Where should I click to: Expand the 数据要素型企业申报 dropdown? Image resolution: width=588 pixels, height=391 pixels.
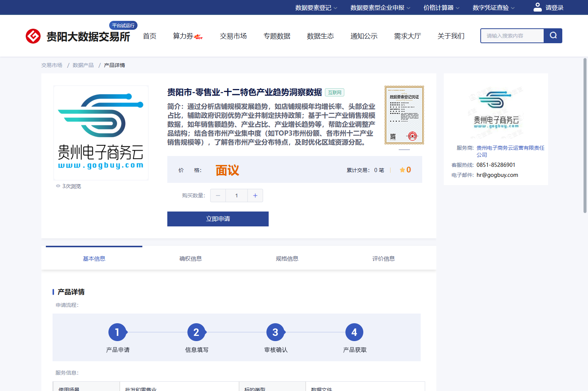coord(380,7)
